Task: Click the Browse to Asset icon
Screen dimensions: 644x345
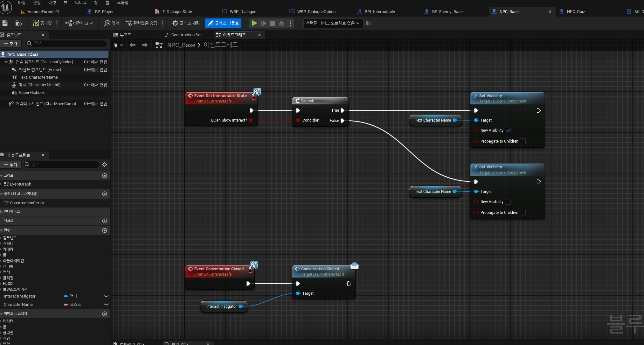Action: coord(18,23)
